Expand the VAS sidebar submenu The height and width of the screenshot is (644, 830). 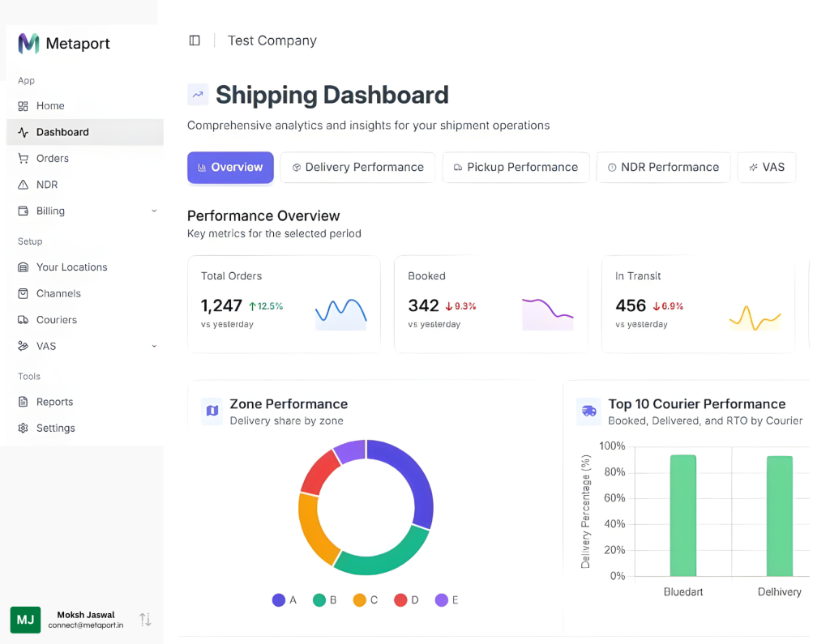(154, 346)
